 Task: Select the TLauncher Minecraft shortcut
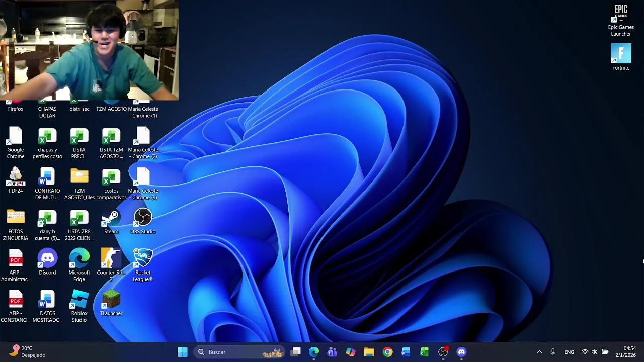click(111, 303)
